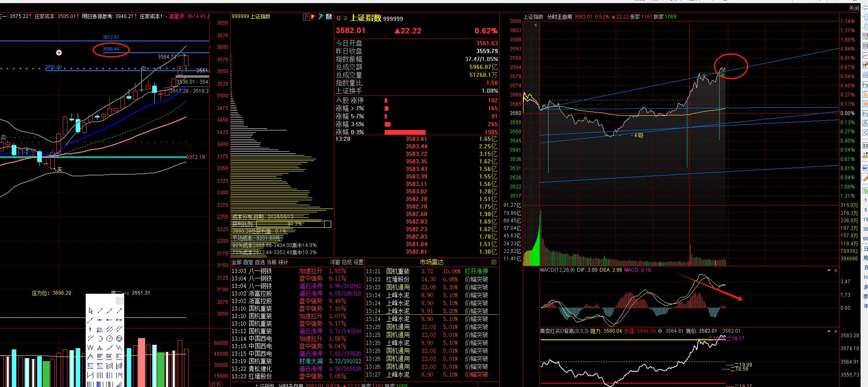Choose the GP ruler drawing tool
The image size is (868, 387).
tap(100, 356)
